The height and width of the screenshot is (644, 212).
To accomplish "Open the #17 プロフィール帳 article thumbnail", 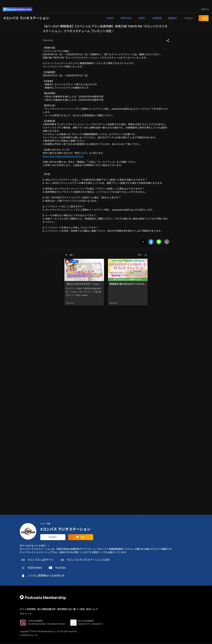I will tap(84, 270).
